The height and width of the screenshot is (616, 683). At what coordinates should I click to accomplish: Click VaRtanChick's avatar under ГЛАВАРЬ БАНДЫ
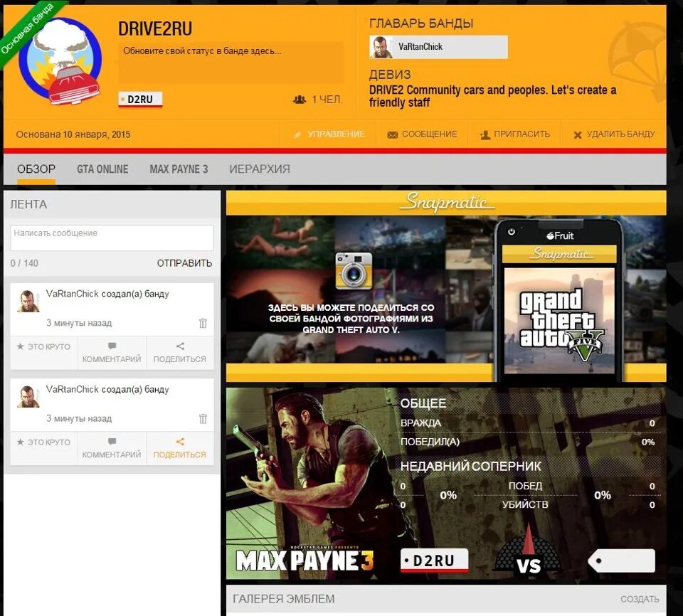[x=381, y=47]
